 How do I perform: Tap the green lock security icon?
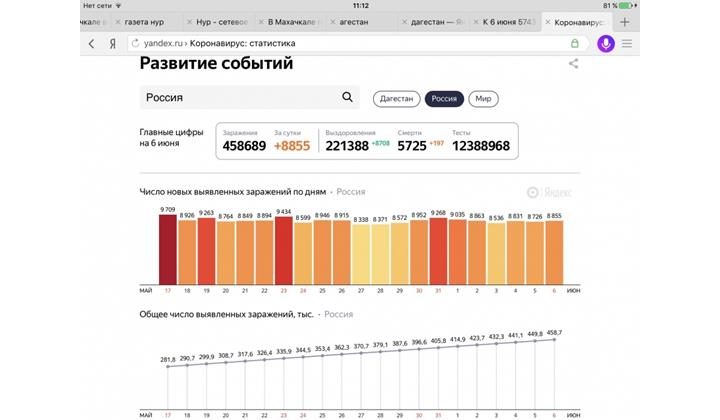point(575,44)
